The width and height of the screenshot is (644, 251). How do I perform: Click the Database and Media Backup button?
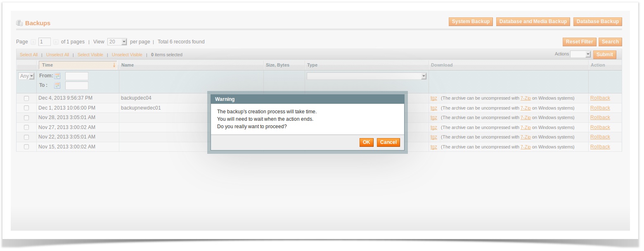click(533, 22)
